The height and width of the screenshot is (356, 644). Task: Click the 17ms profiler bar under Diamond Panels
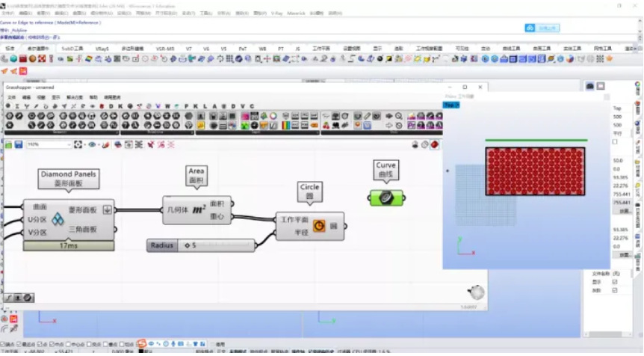pyautogui.click(x=69, y=245)
